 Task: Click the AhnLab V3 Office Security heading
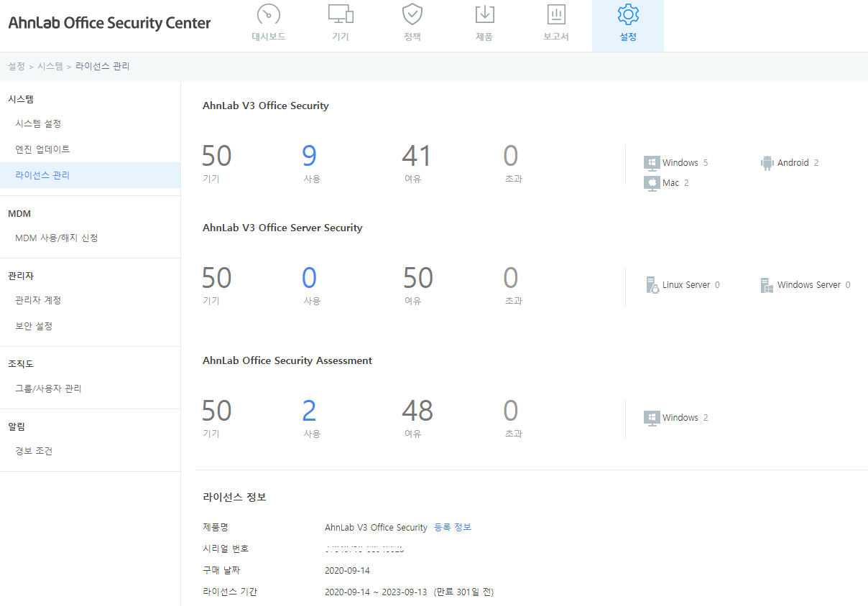(266, 106)
